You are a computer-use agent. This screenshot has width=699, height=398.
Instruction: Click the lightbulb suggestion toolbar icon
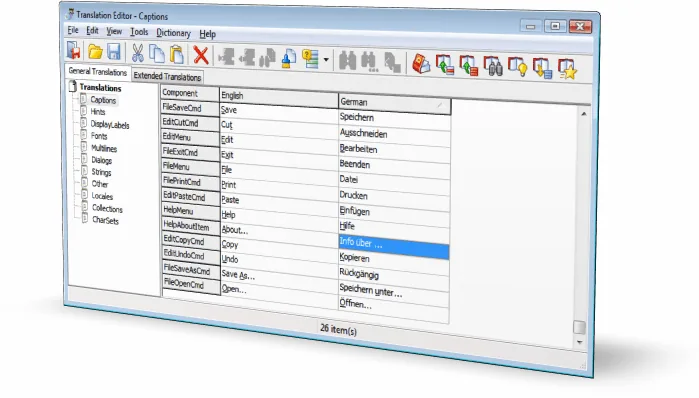(517, 67)
